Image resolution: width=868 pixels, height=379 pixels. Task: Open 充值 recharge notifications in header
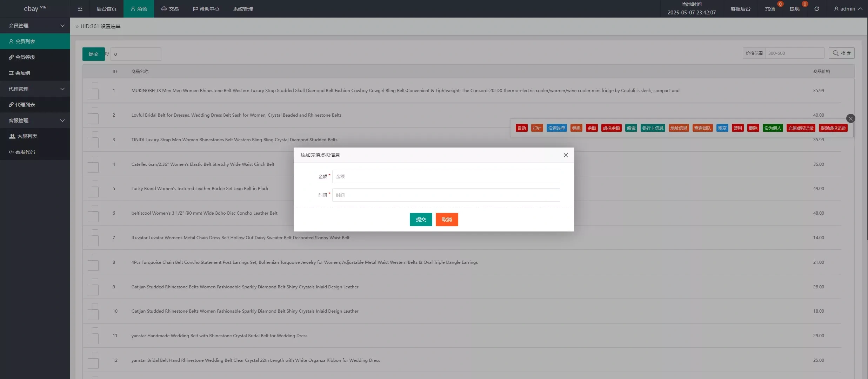tap(770, 9)
